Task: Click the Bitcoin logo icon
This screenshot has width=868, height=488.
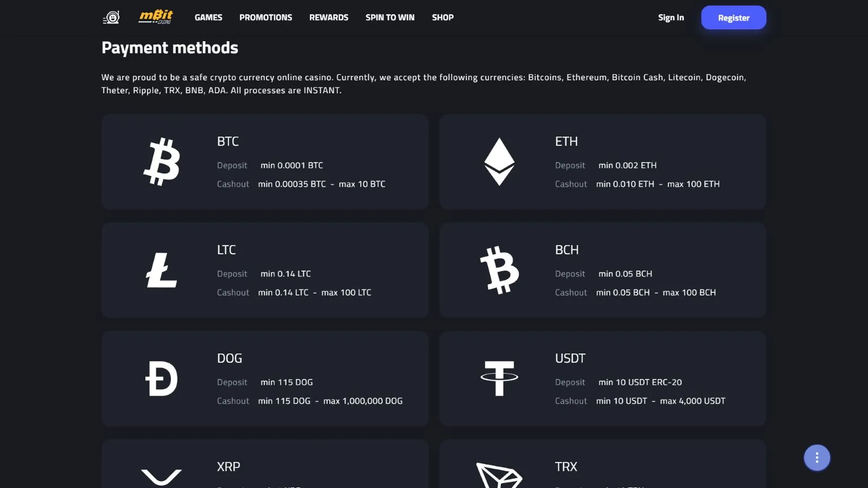Action: coord(162,162)
